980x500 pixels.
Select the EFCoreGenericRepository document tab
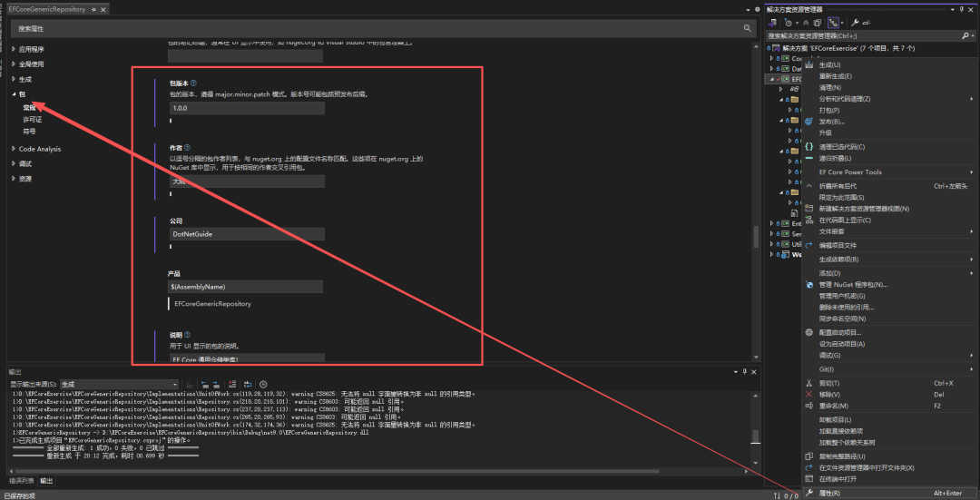47,9
